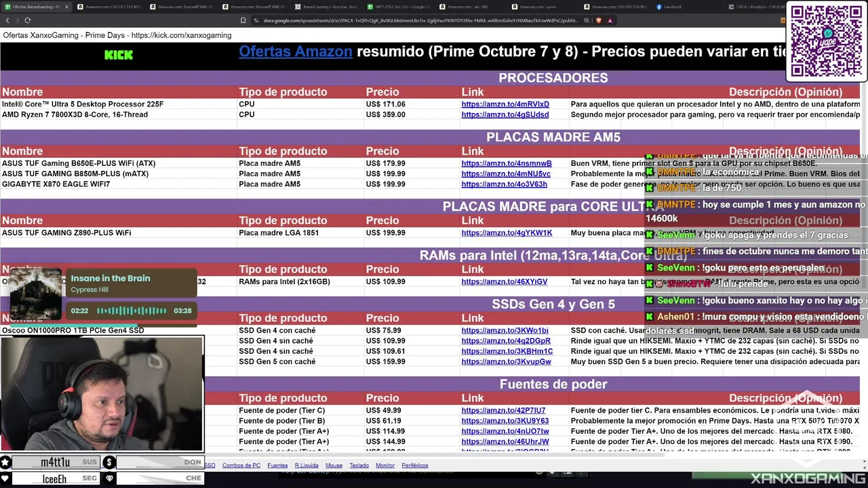This screenshot has height=488, width=868.
Task: Open link amzn.to/46XYiGV for Intel RAM
Action: [x=505, y=281]
